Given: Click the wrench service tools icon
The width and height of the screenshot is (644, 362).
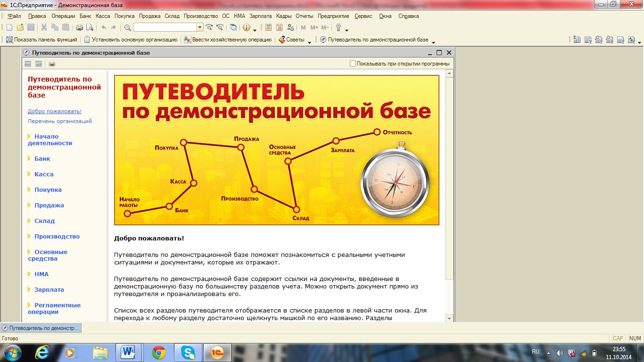Looking at the screenshot, I should point(338,27).
